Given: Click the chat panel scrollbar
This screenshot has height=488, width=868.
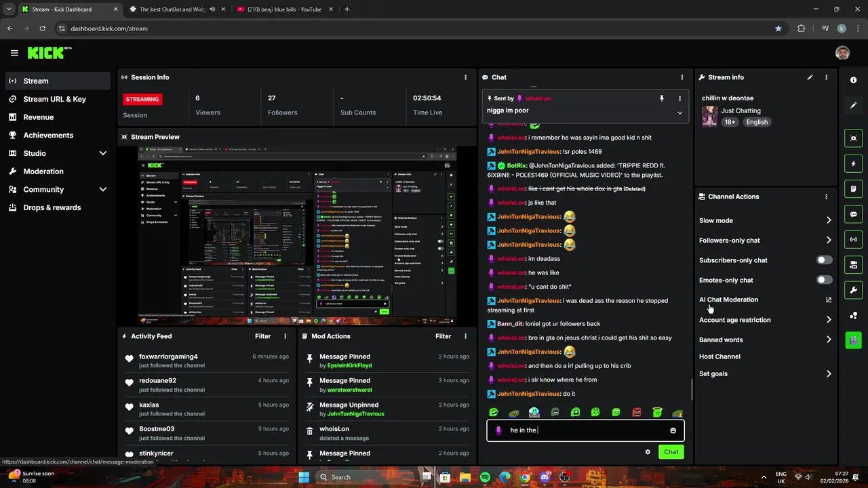Looking at the screenshot, I should point(692,389).
